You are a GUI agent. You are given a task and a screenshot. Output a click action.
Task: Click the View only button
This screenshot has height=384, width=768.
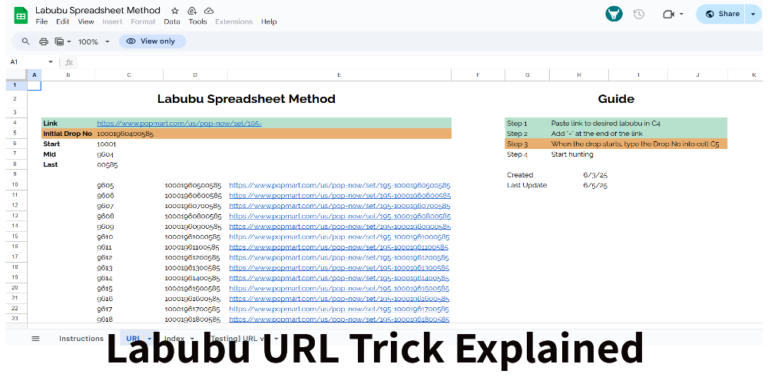[x=152, y=42]
